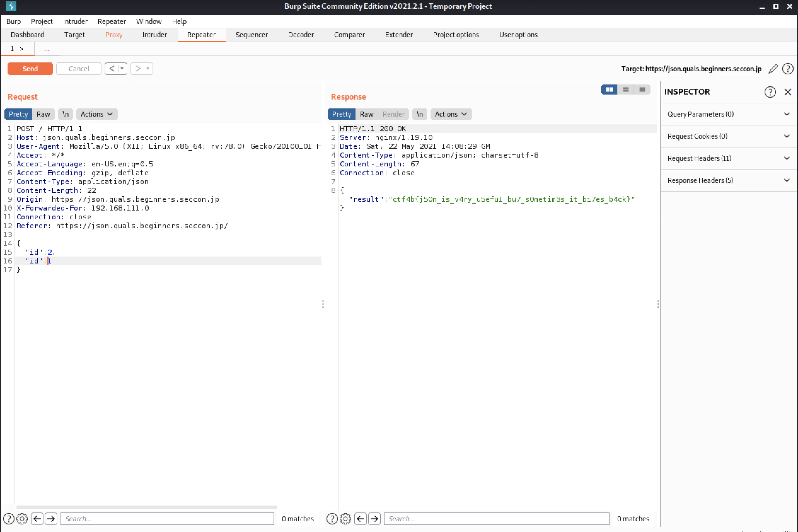The image size is (798, 532).
Task: Open the Project options tab
Action: pos(456,35)
